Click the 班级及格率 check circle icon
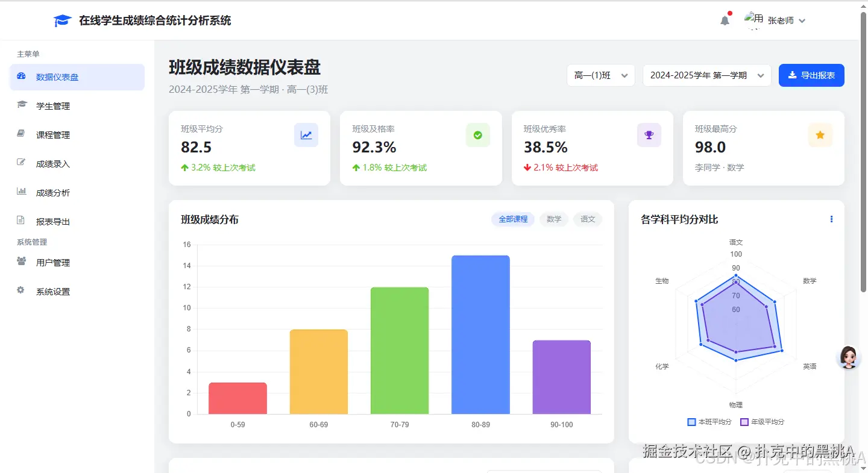This screenshot has height=473, width=868. click(x=478, y=135)
